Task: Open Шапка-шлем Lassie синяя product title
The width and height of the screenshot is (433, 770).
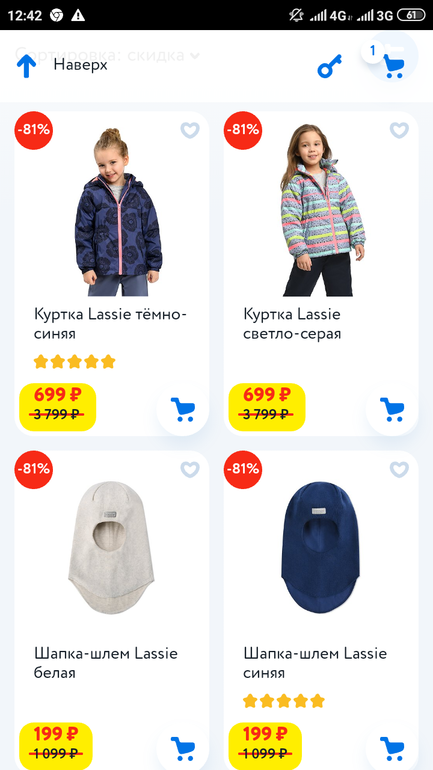Action: [x=315, y=663]
